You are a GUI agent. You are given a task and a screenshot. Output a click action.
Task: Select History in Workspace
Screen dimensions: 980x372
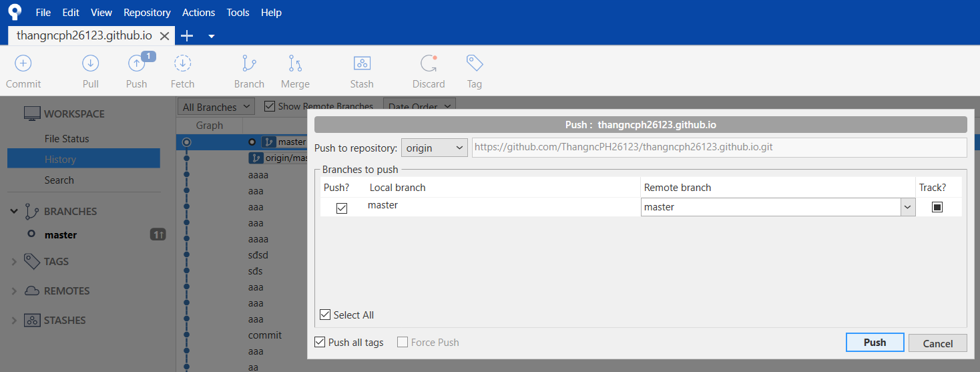pos(83,159)
